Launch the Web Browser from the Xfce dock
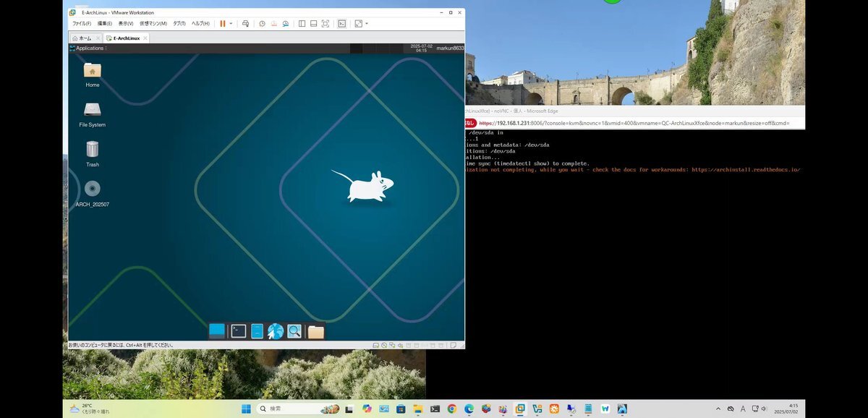 click(276, 331)
